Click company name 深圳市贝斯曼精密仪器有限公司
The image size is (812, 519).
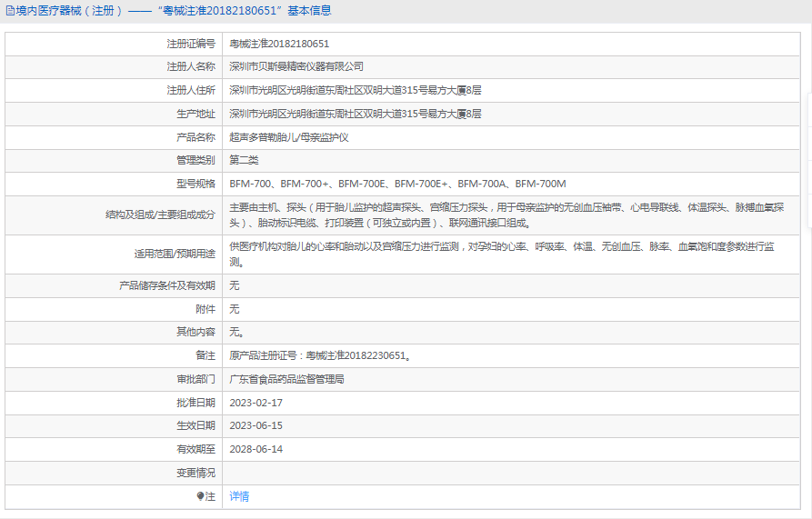coord(296,66)
